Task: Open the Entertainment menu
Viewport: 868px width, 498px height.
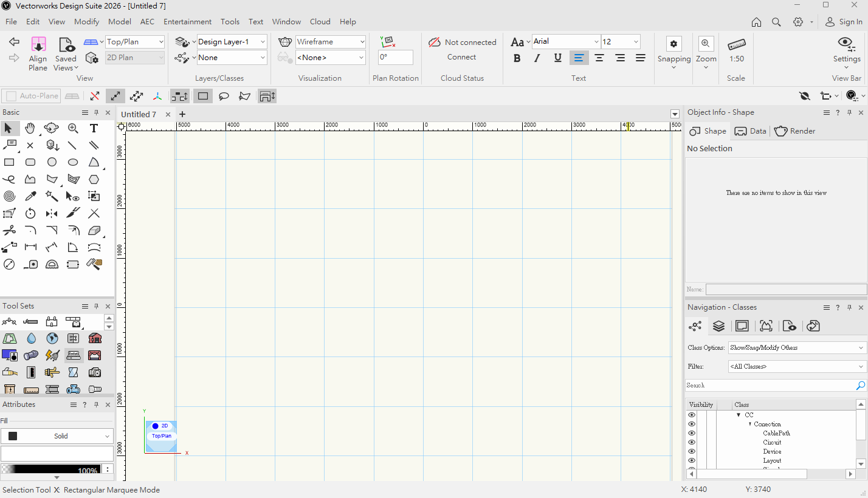Action: coord(187,21)
